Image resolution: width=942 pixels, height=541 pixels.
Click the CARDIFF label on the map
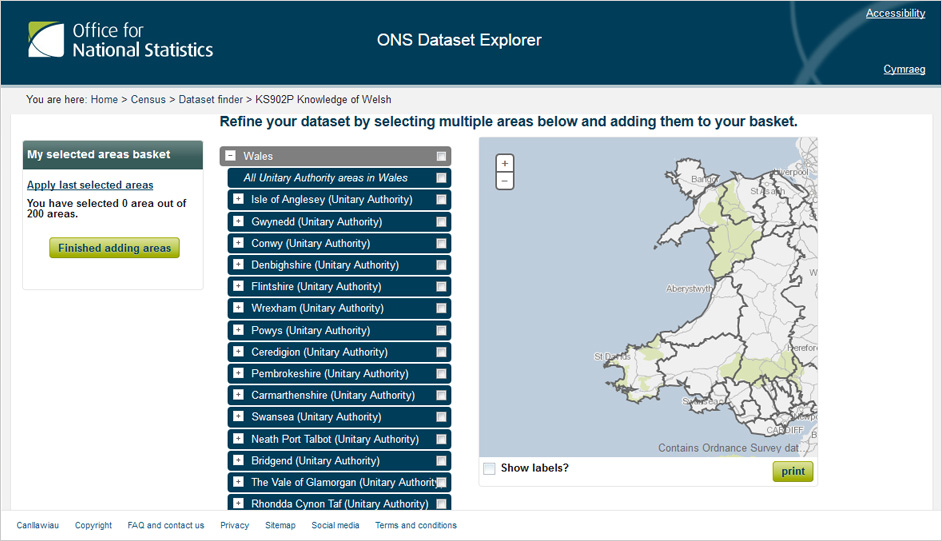coord(785,430)
